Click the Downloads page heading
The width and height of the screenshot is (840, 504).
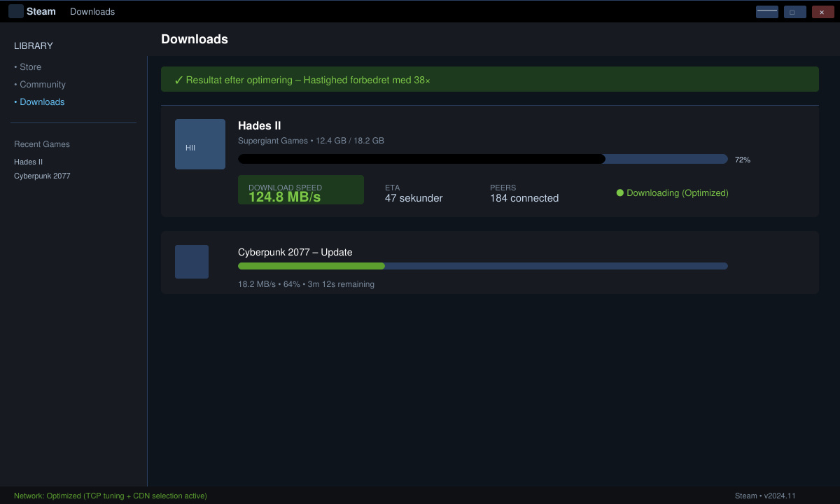195,39
